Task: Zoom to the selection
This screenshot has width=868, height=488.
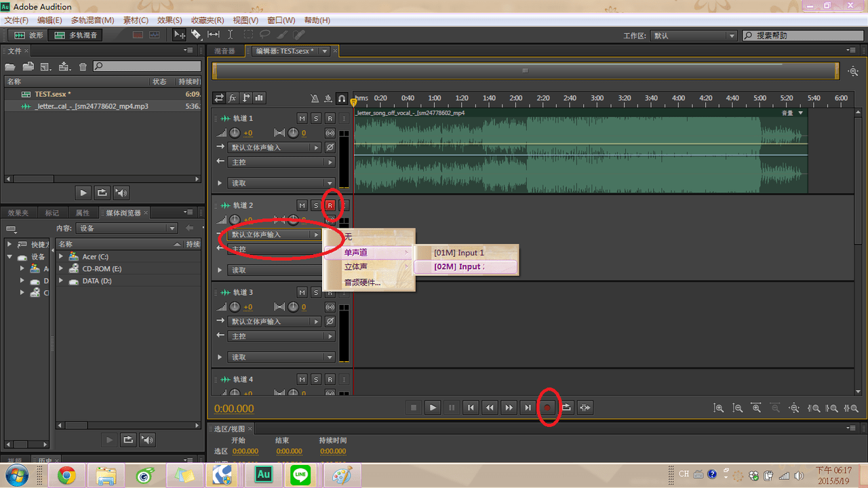Action: [851, 408]
